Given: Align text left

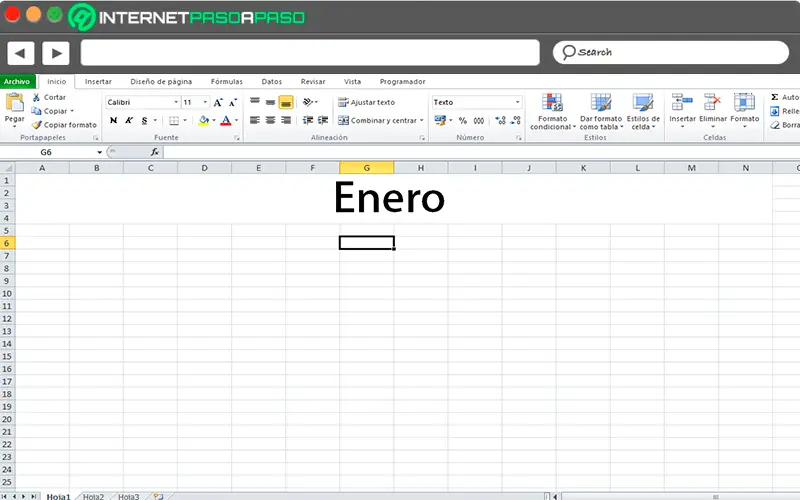Looking at the screenshot, I should pos(255,120).
